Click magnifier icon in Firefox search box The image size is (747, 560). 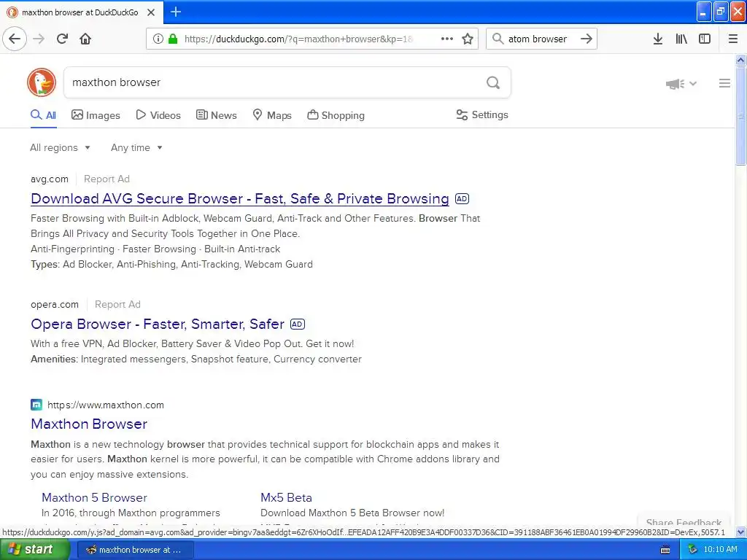click(498, 39)
